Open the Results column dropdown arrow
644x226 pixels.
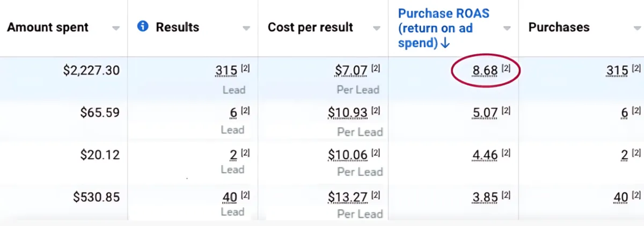[246, 28]
